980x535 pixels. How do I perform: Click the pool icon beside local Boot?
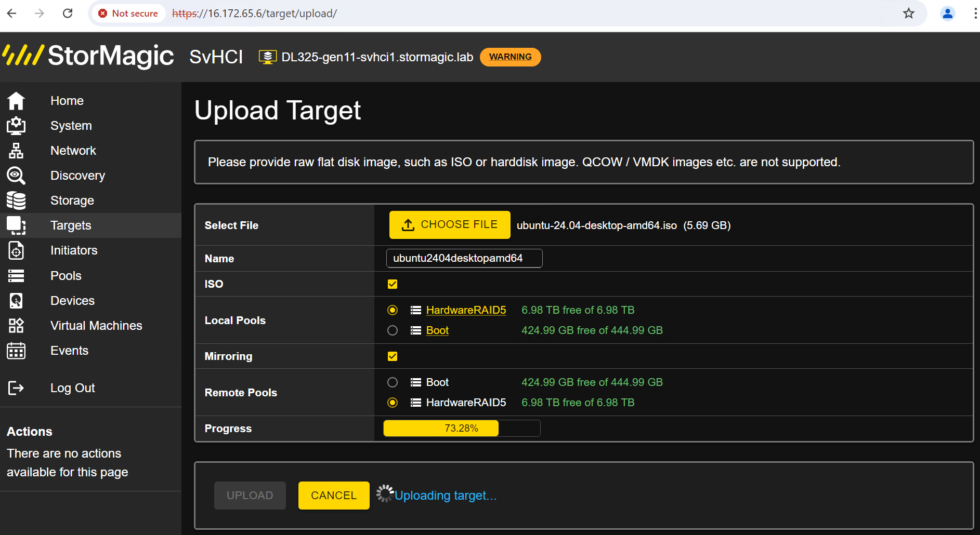pos(416,330)
